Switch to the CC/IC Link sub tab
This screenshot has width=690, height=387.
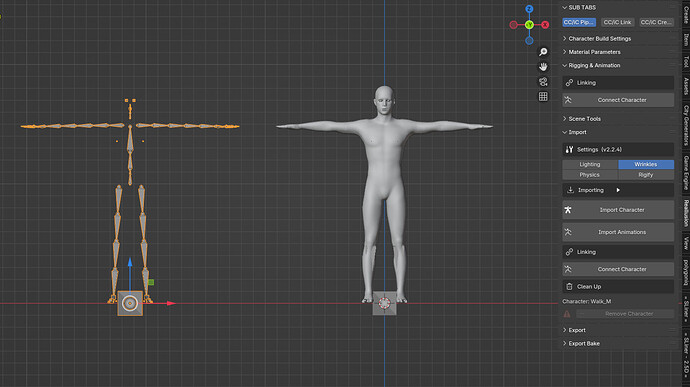tap(617, 22)
